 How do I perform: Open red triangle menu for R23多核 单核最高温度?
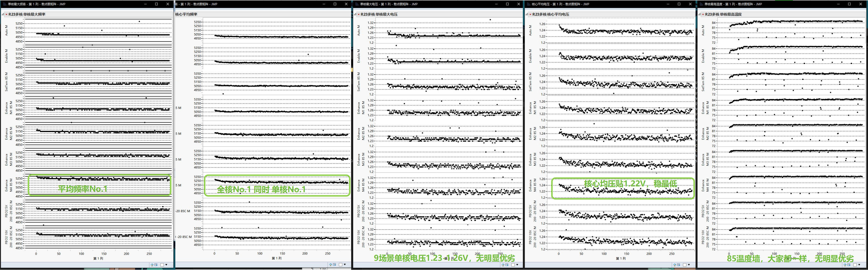pos(703,14)
